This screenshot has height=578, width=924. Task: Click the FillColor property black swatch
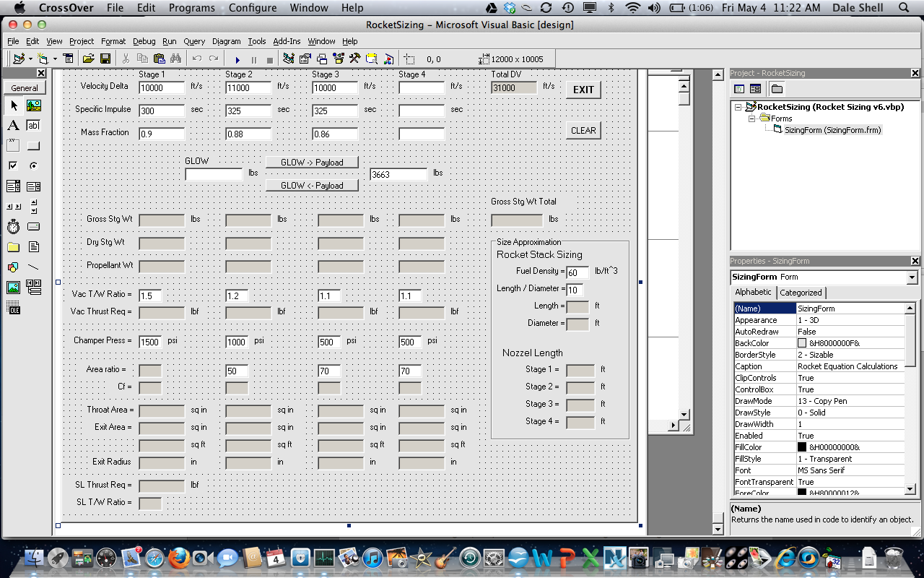(x=802, y=447)
